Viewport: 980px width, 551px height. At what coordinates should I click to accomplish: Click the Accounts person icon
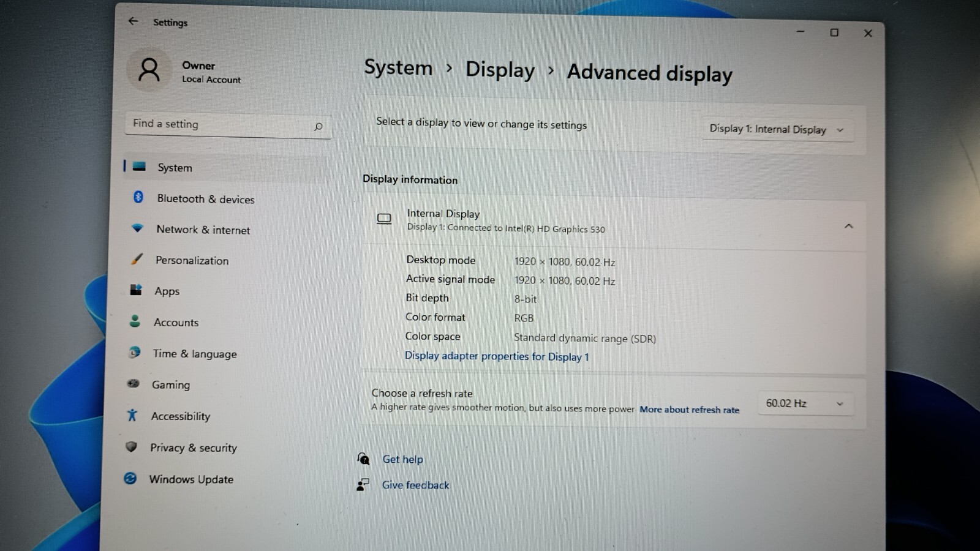pos(135,321)
